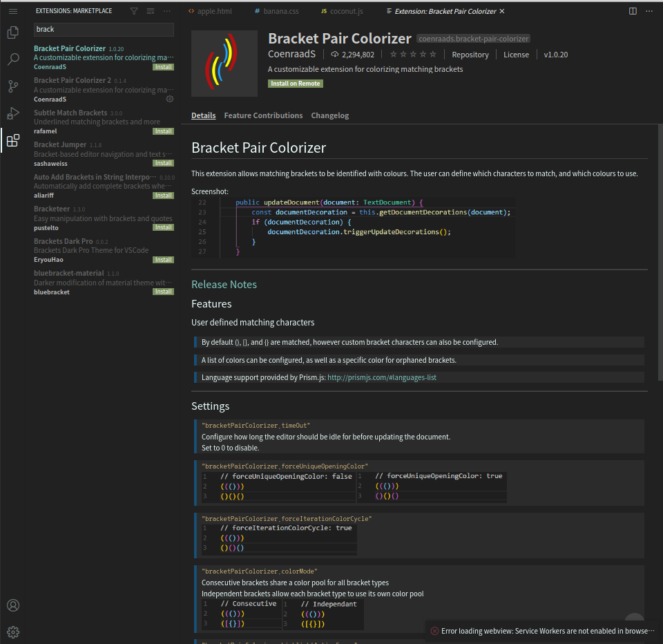
Task: Open the Search view icon
Action: [x=13, y=59]
